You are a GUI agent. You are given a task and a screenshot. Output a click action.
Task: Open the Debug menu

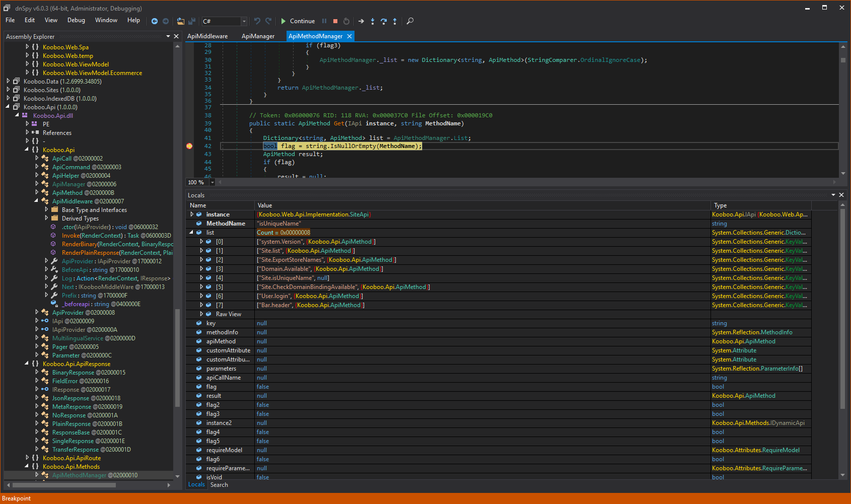pyautogui.click(x=76, y=20)
